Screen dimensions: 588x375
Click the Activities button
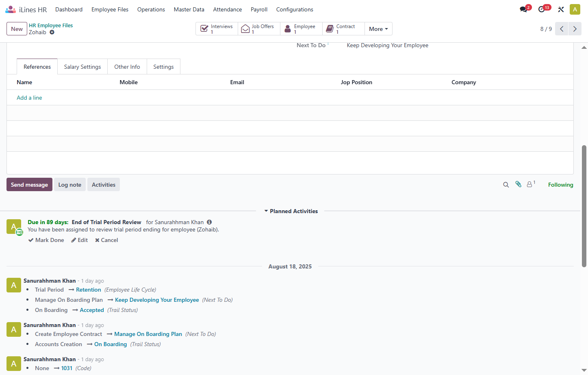(104, 185)
